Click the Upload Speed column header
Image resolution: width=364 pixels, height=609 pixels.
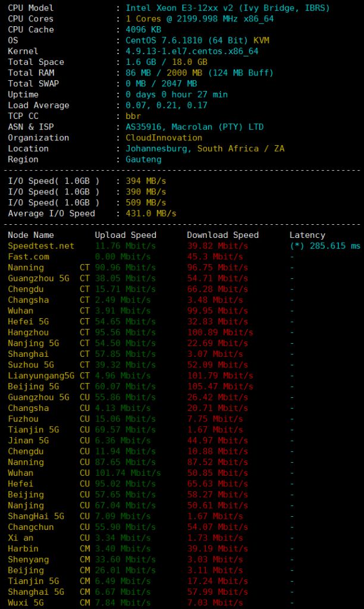(125, 236)
